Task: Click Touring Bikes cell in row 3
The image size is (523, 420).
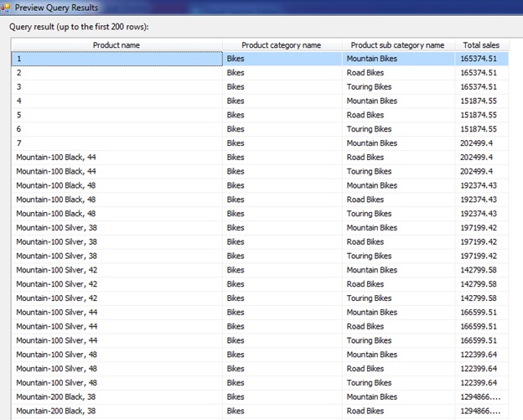Action: (x=398, y=86)
